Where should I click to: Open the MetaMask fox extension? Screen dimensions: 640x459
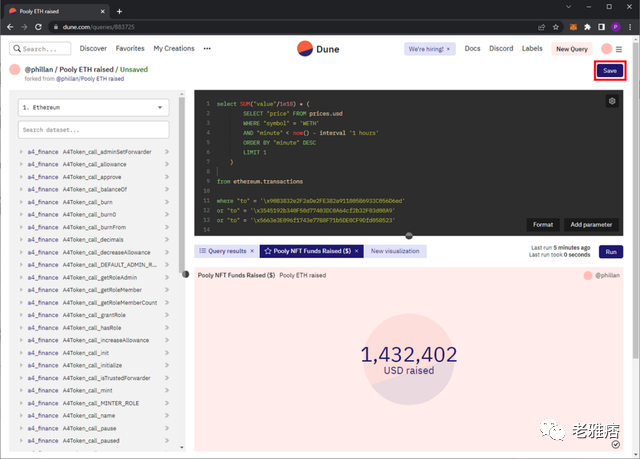pos(573,27)
